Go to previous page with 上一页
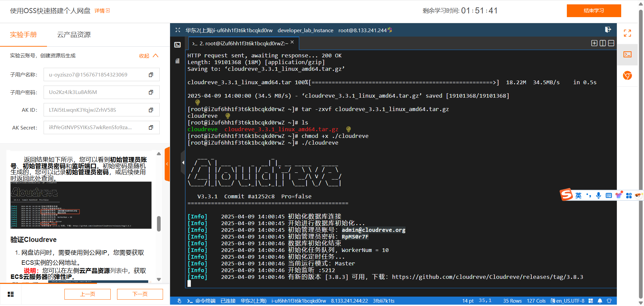 coord(88,294)
